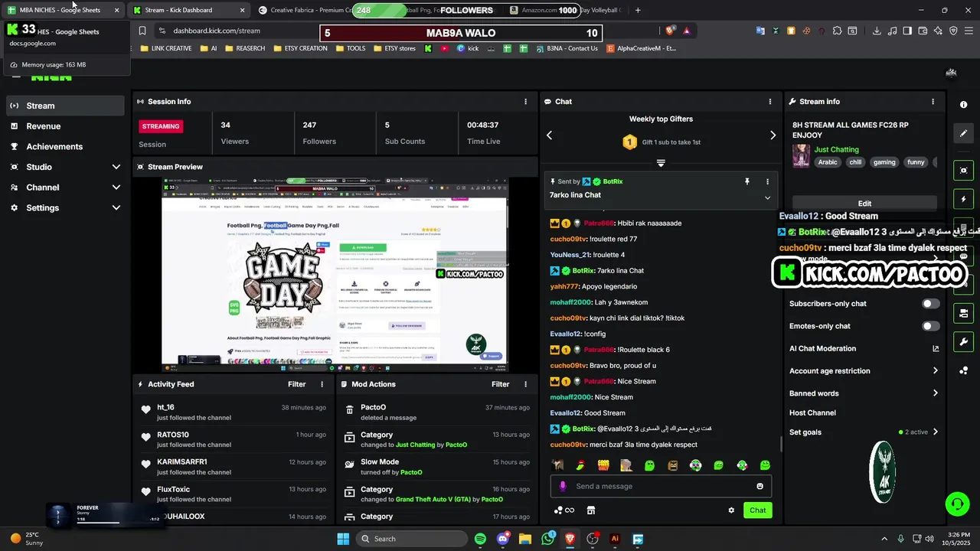Open a new browser tab
The width and height of the screenshot is (980, 551).
pos(638,10)
